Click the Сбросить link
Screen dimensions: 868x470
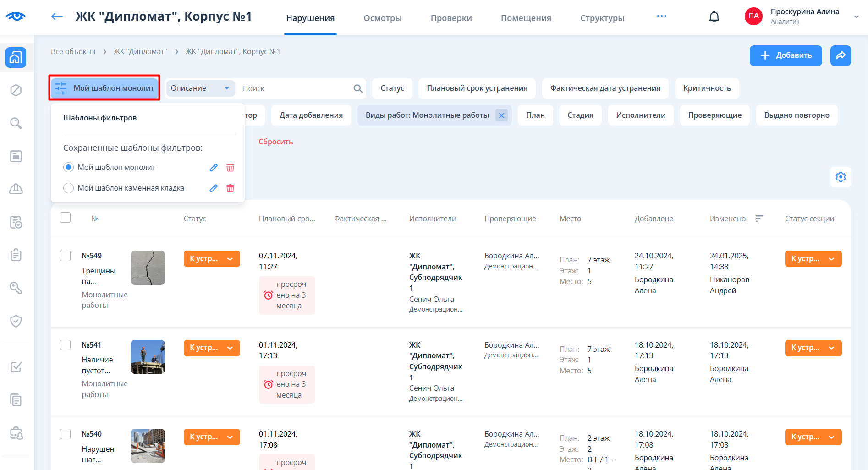point(275,142)
